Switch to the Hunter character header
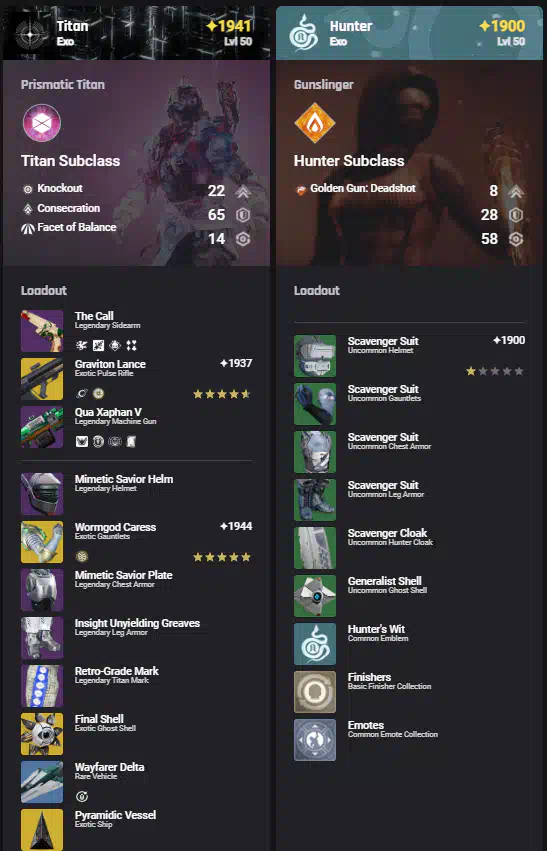The width and height of the screenshot is (547, 851). [409, 33]
